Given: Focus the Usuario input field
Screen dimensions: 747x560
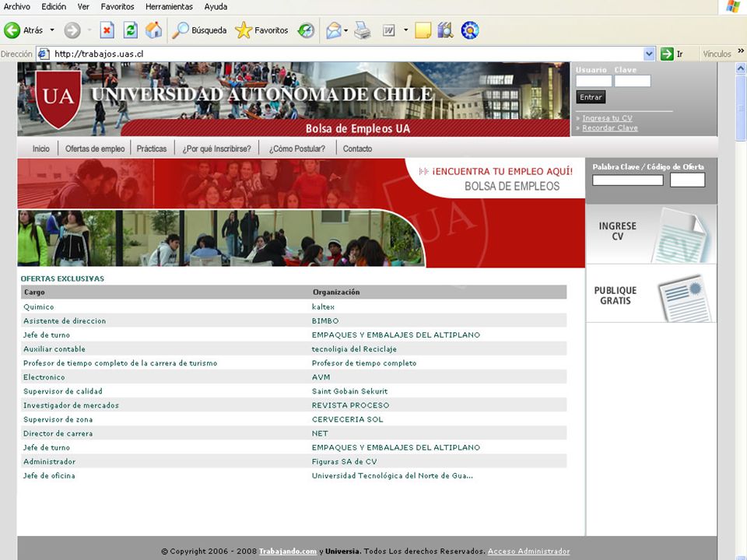Looking at the screenshot, I should 594,81.
